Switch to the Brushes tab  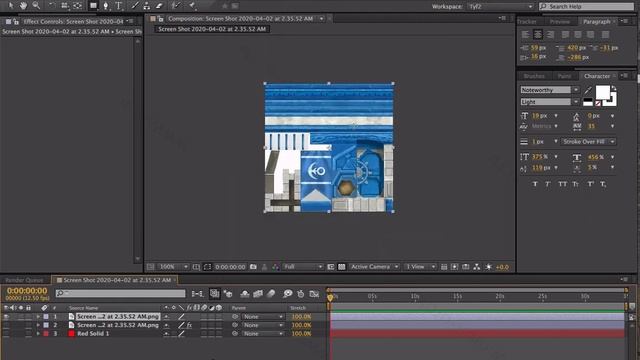pyautogui.click(x=534, y=76)
